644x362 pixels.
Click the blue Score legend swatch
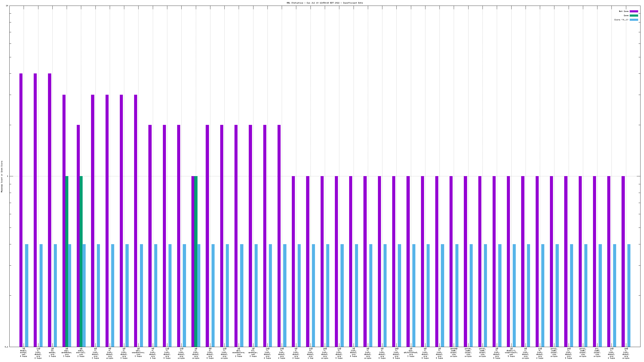click(634, 20)
